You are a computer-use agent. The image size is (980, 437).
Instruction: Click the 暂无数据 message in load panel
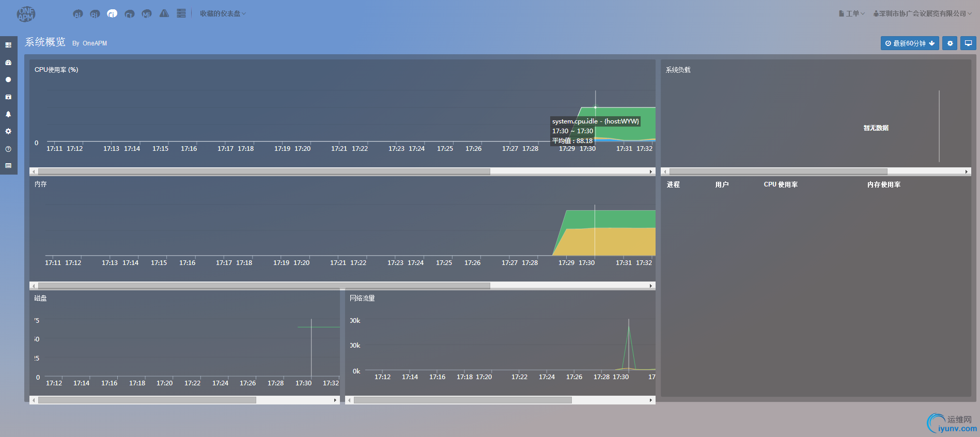pyautogui.click(x=876, y=128)
